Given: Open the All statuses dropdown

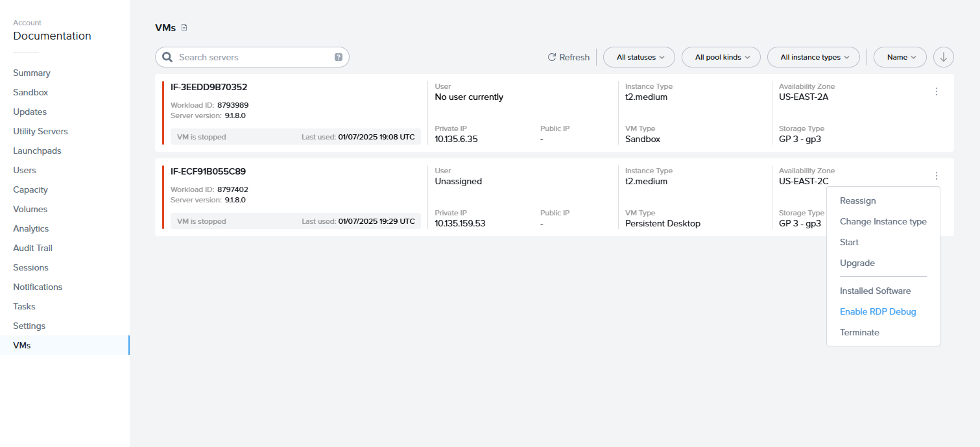Looking at the screenshot, I should [638, 57].
